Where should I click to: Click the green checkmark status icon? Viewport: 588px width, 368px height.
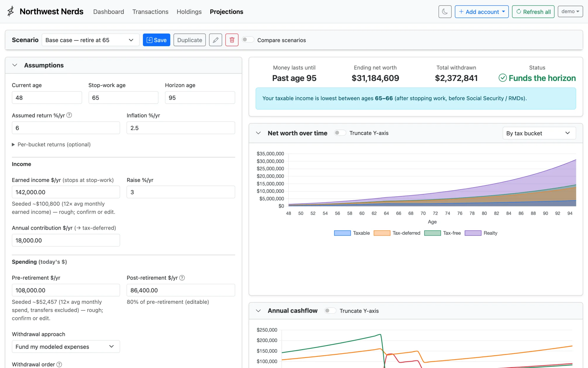click(x=503, y=78)
